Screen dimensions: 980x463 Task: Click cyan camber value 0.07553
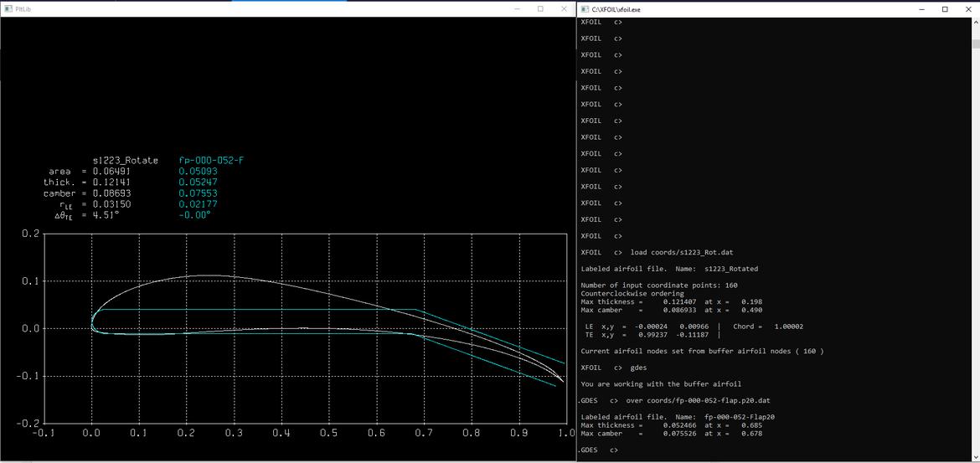[x=198, y=193]
